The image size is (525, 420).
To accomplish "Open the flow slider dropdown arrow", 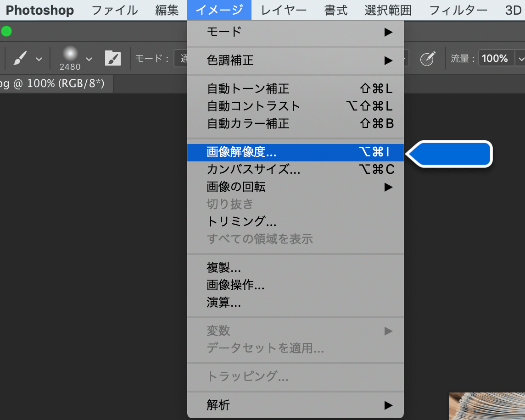I will (x=520, y=59).
